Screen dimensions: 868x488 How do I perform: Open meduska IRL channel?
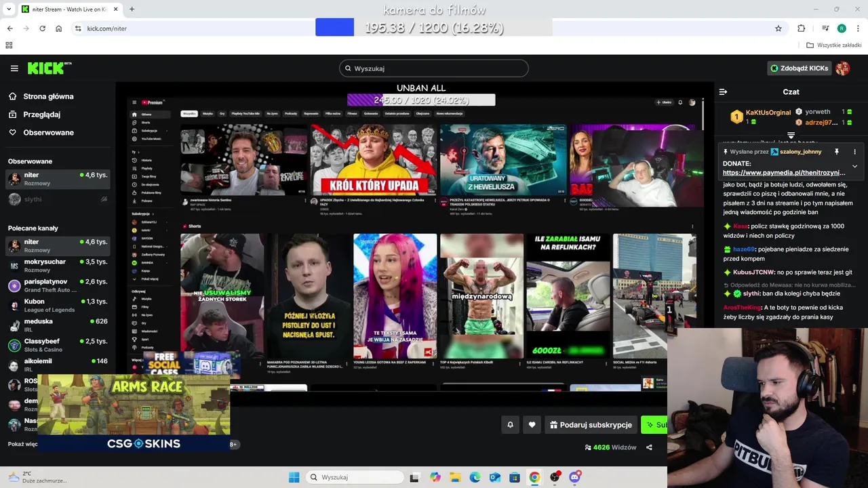point(58,325)
